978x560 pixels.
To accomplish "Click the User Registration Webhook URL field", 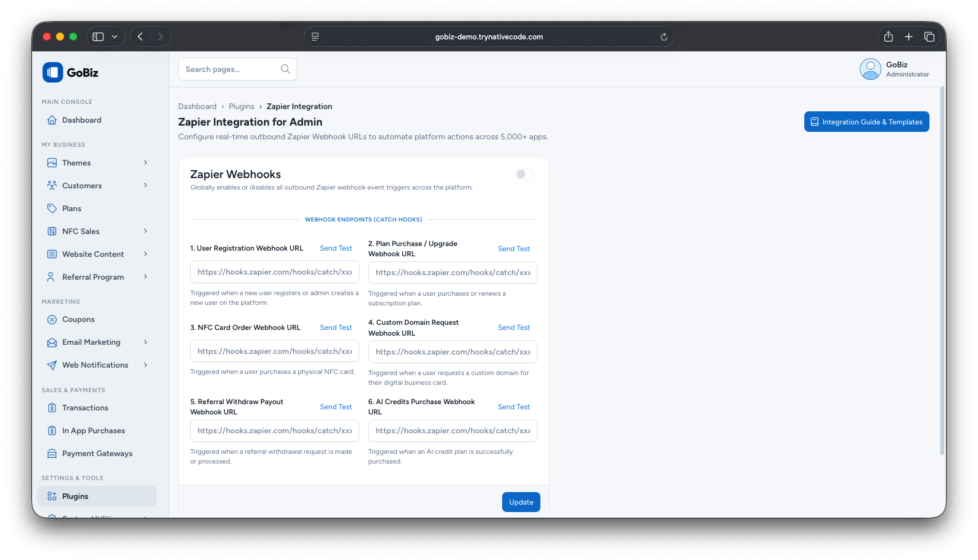I will (x=275, y=272).
